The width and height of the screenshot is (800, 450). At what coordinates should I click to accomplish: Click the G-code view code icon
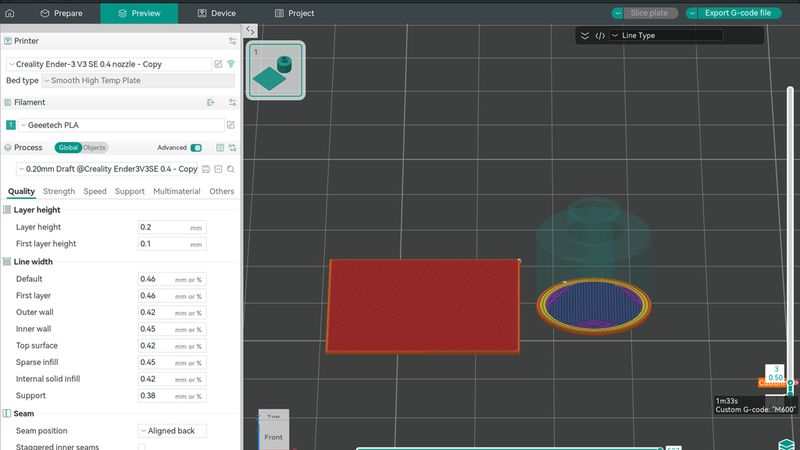tap(599, 35)
